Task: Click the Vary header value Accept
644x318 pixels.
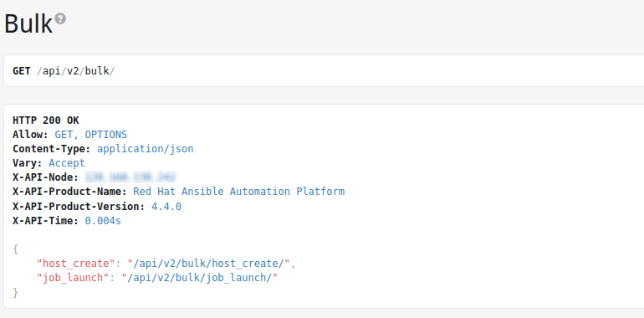Action: [x=67, y=163]
